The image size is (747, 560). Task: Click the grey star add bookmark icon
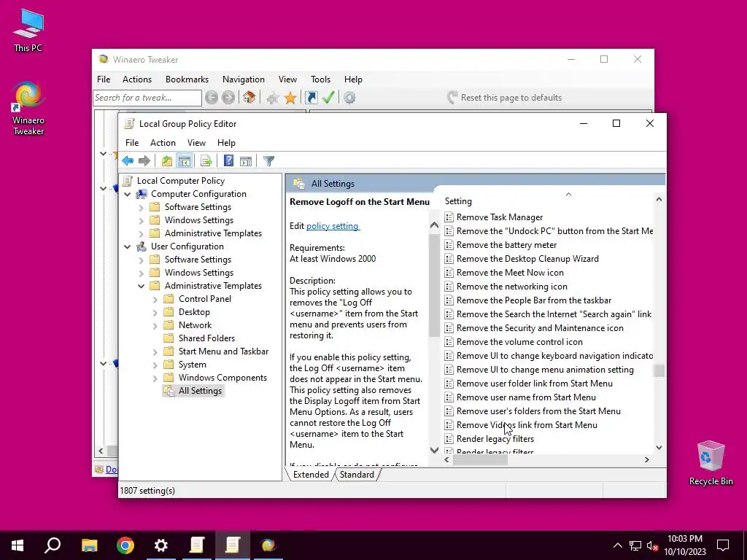273,98
